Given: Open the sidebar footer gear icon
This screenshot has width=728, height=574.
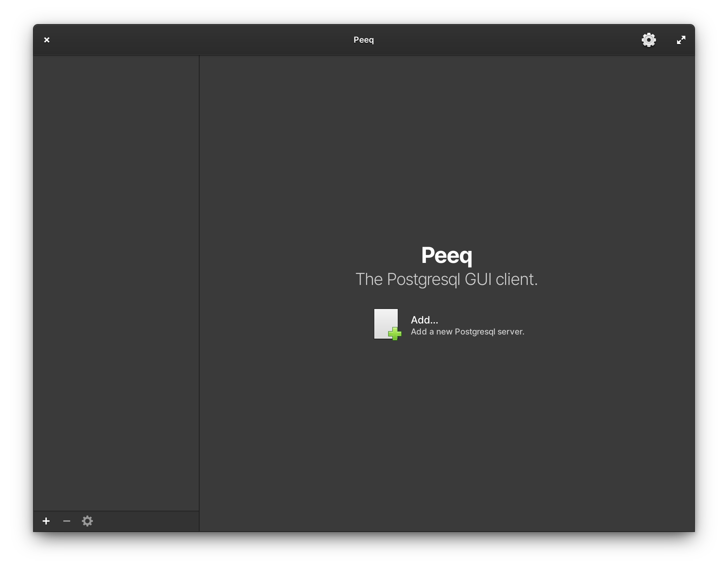Looking at the screenshot, I should pos(87,521).
